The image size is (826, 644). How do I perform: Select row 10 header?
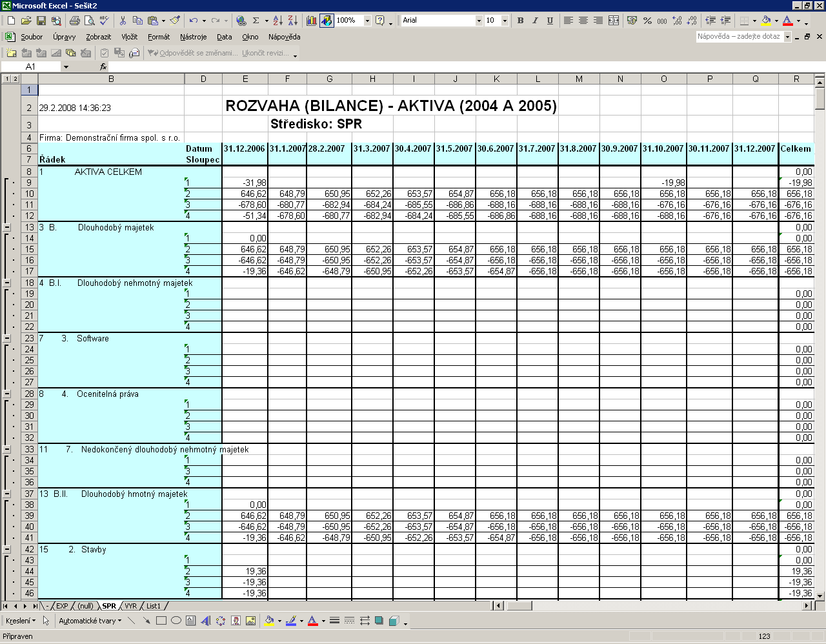click(x=29, y=194)
